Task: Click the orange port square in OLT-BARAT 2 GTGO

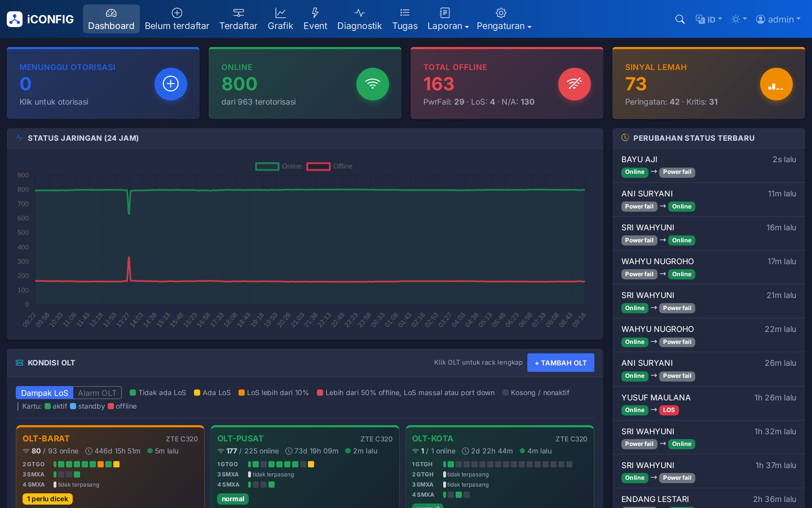Action: [100, 464]
